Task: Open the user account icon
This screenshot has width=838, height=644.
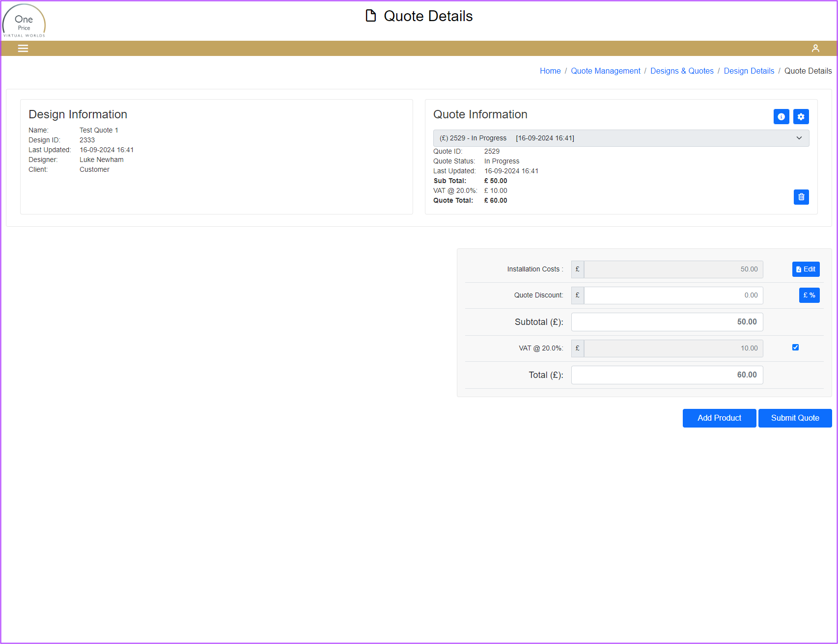Action: tap(815, 48)
